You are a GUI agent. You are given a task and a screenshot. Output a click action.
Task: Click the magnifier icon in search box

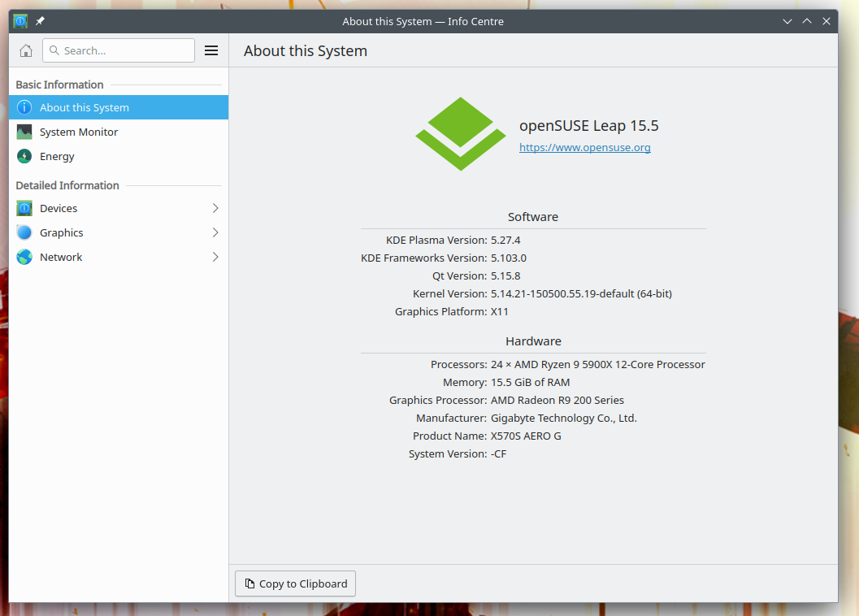point(54,50)
